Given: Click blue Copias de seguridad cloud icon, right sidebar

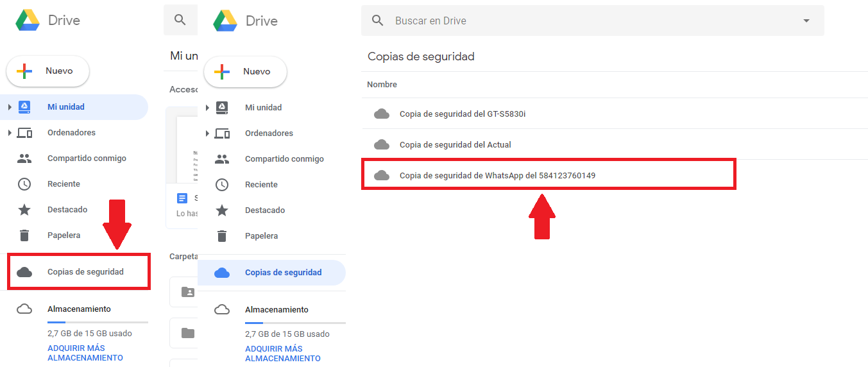Looking at the screenshot, I should coord(222,273).
